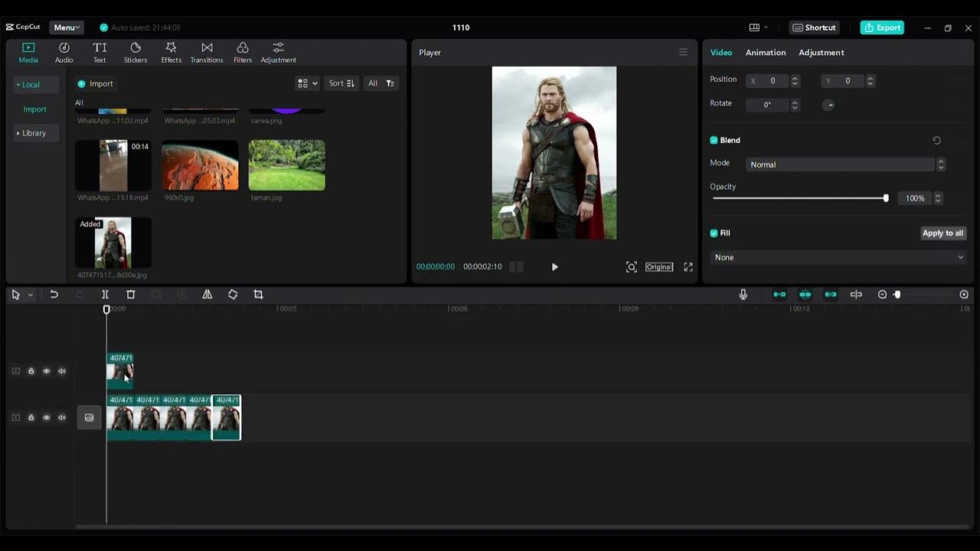This screenshot has width=980, height=551.
Task: Click the Position X input field
Action: [767, 81]
